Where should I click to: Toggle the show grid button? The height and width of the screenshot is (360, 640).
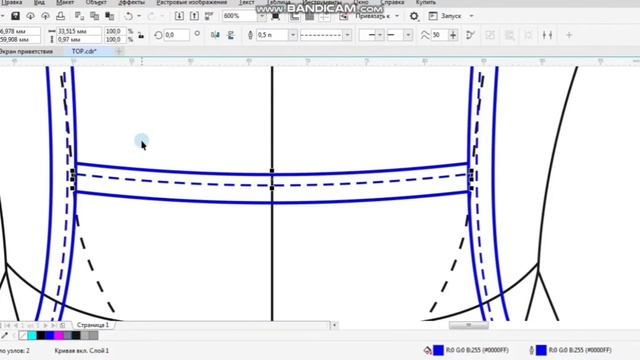(309, 16)
